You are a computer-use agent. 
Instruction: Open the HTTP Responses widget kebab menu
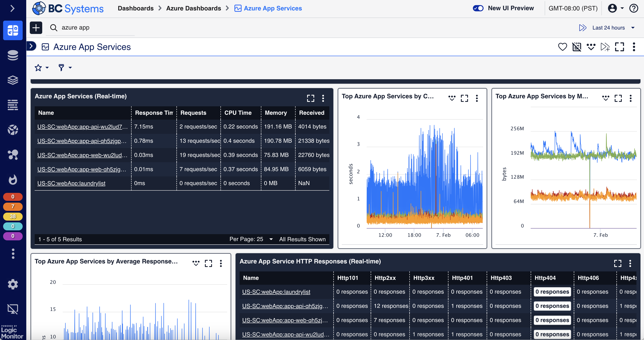coord(630,263)
